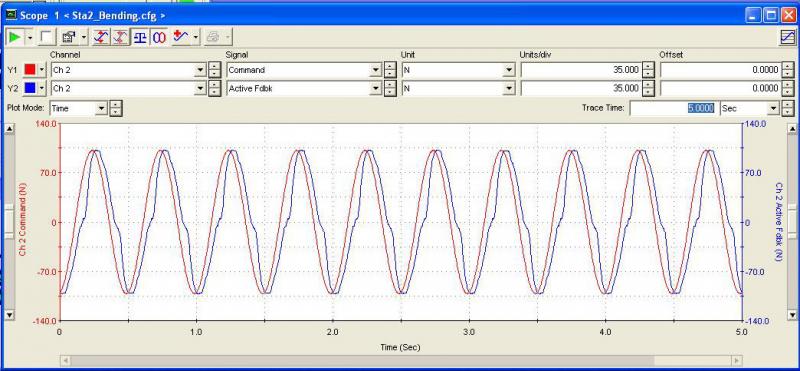Open the Plot Mode Time dropdown
Viewport: 800px width, 371px height.
click(101, 108)
